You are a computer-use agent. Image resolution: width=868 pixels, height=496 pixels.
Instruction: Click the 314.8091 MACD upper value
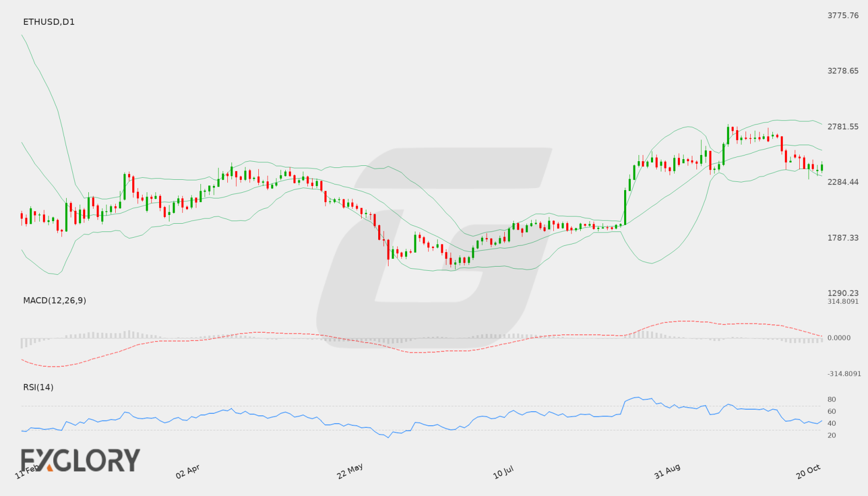click(843, 301)
